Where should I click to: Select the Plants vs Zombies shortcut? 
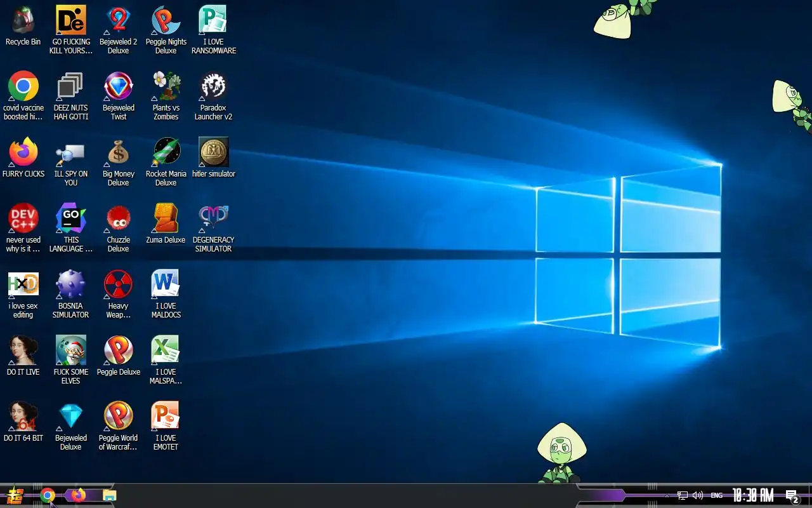tap(166, 96)
